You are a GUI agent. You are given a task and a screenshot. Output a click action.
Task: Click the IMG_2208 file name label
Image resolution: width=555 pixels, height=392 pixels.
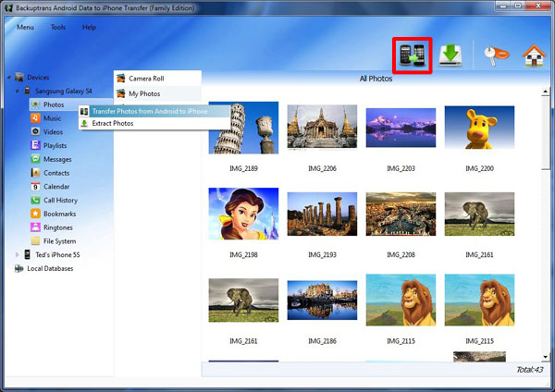coord(401,255)
